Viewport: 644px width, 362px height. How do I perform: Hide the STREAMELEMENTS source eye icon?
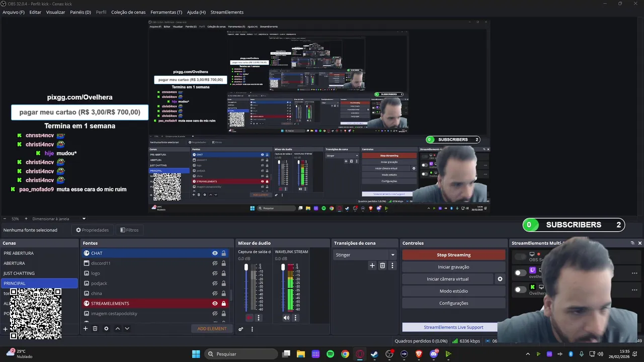pyautogui.click(x=215, y=303)
